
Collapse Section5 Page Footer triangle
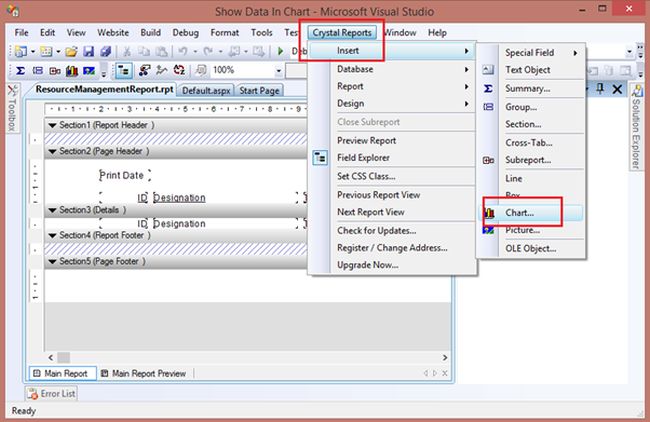tap(52, 262)
